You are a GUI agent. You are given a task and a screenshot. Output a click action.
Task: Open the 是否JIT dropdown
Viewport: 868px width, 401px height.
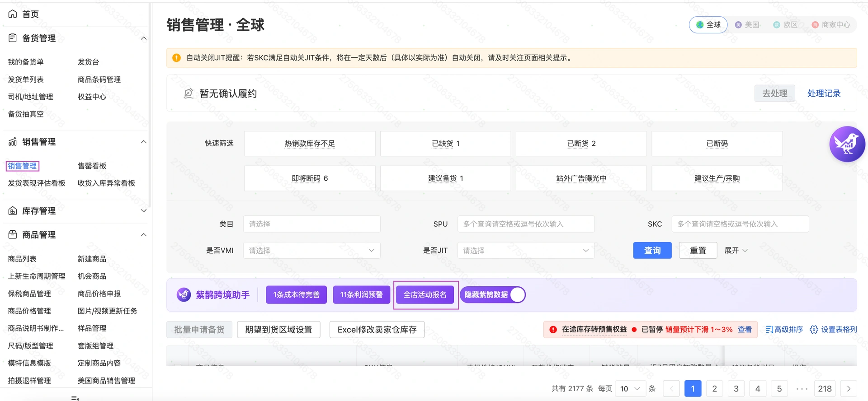(526, 250)
